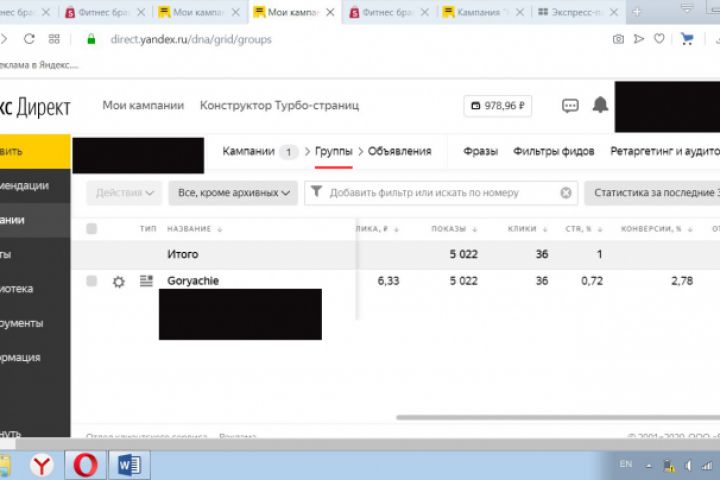Open the Рекомендации sidebar item
The image size is (720, 480).
pyautogui.click(x=35, y=186)
